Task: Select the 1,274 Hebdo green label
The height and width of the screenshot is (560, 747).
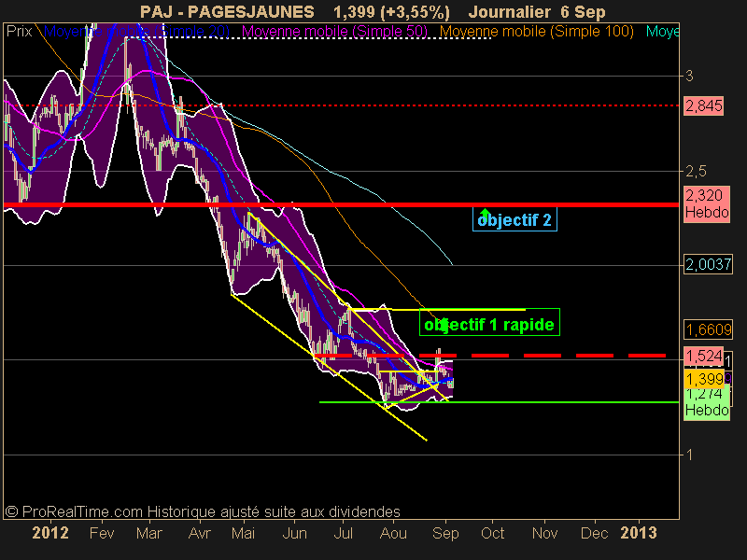Action: (707, 403)
